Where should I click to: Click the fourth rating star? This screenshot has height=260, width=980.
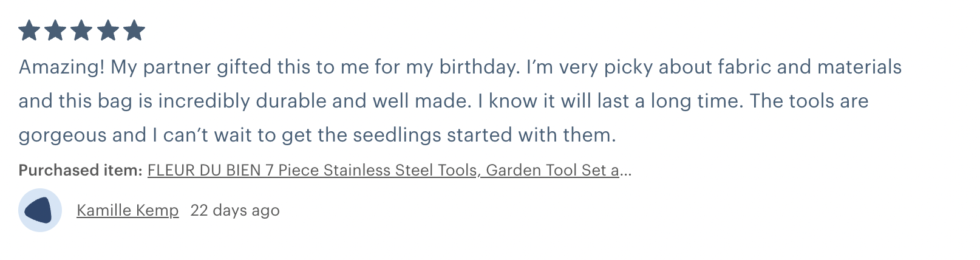(108, 30)
